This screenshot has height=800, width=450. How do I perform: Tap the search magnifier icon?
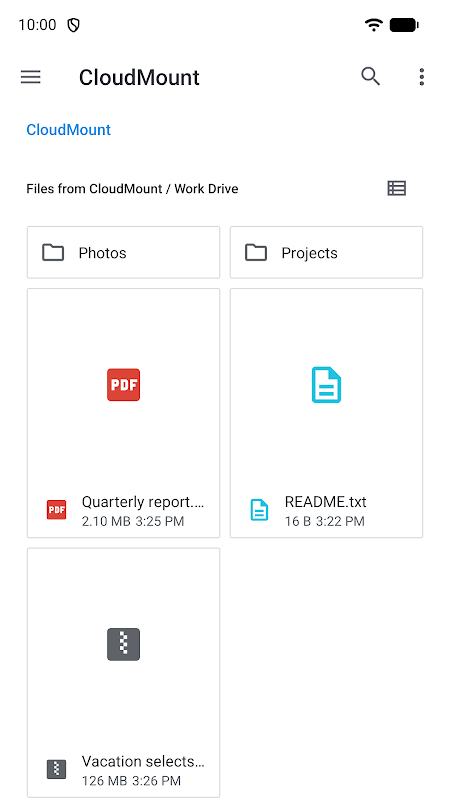point(371,77)
